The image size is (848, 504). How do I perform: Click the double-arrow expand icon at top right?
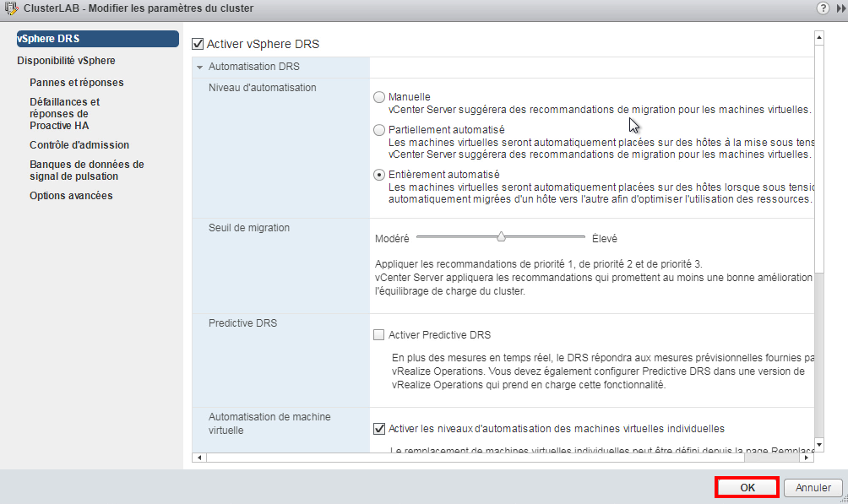coord(841,8)
